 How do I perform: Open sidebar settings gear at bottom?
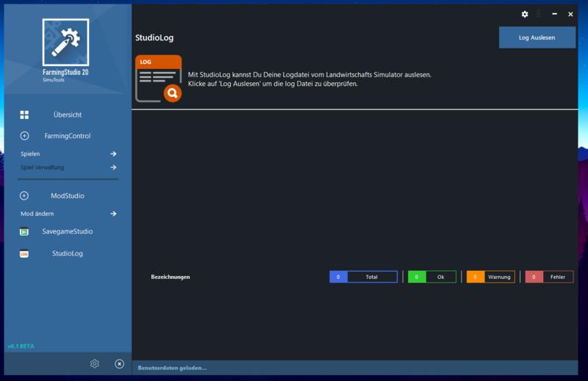click(95, 363)
